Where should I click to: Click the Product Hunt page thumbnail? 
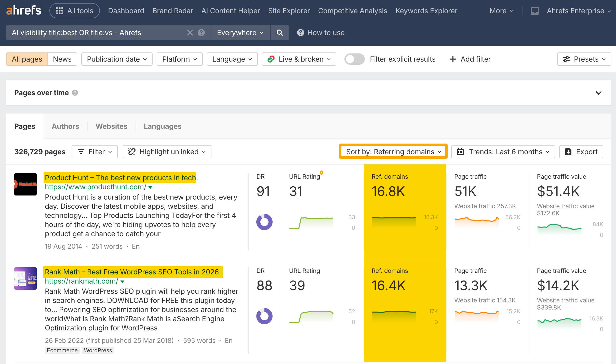click(x=25, y=184)
